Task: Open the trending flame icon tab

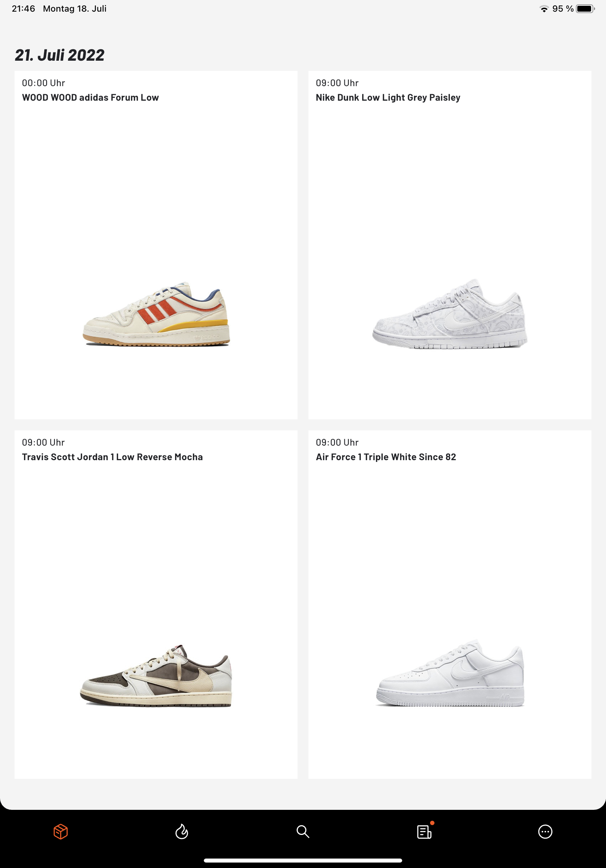Action: click(182, 832)
